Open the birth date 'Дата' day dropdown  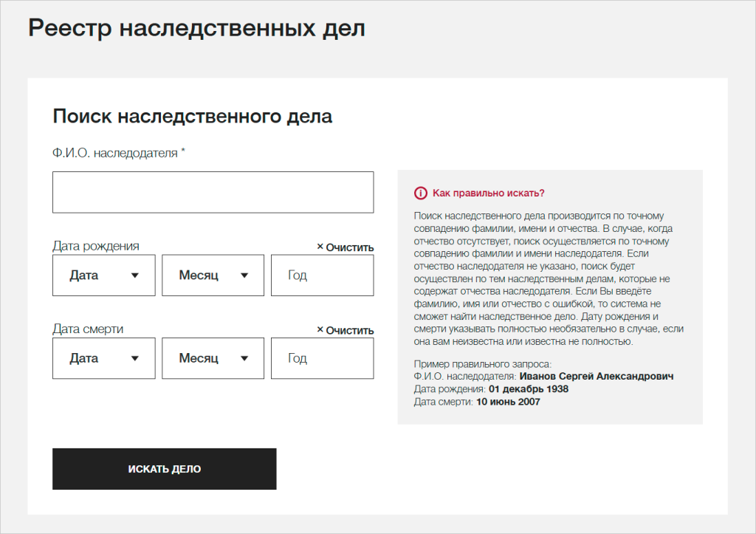click(103, 275)
